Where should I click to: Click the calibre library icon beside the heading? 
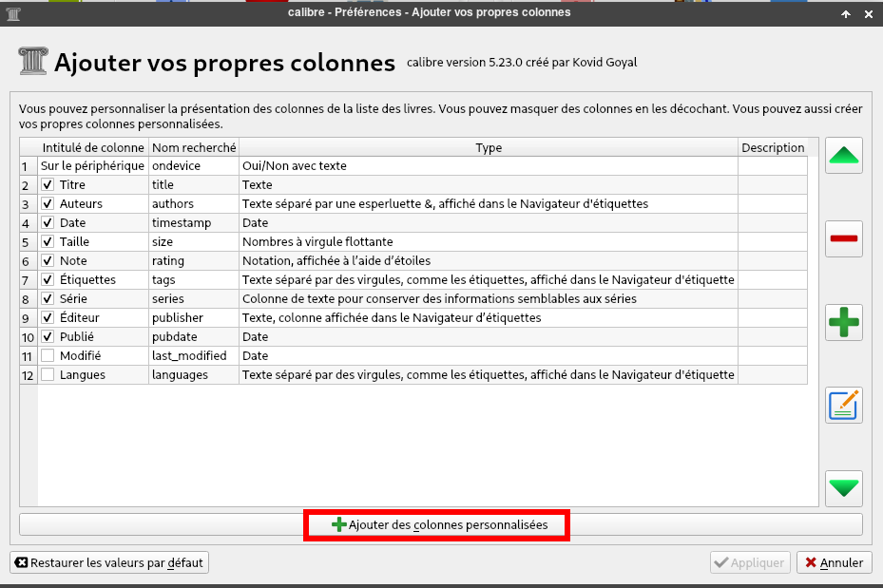pyautogui.click(x=32, y=62)
